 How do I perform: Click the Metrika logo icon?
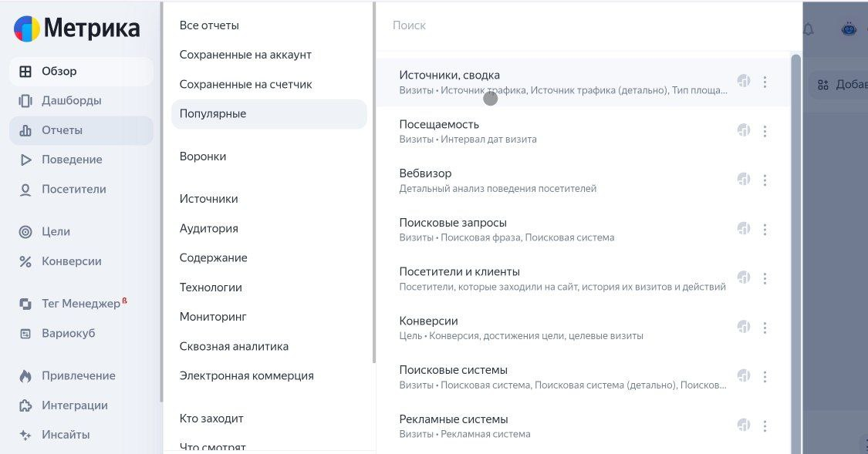coord(26,29)
